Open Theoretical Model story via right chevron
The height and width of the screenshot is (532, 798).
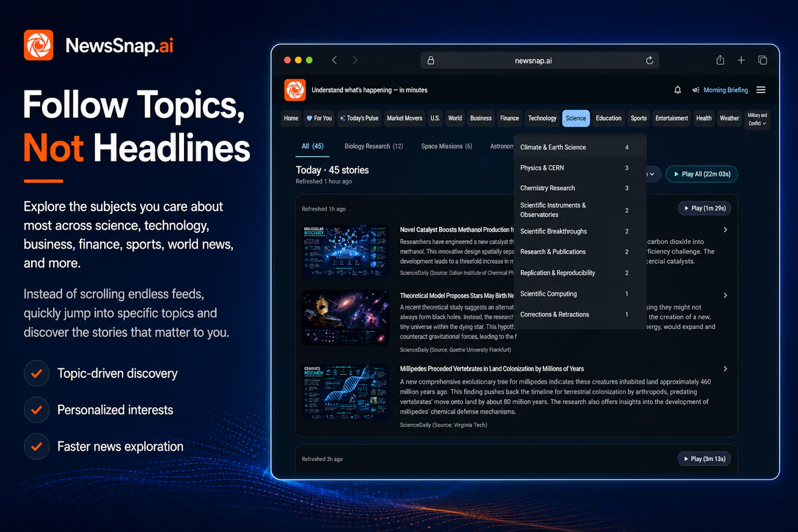[725, 295]
